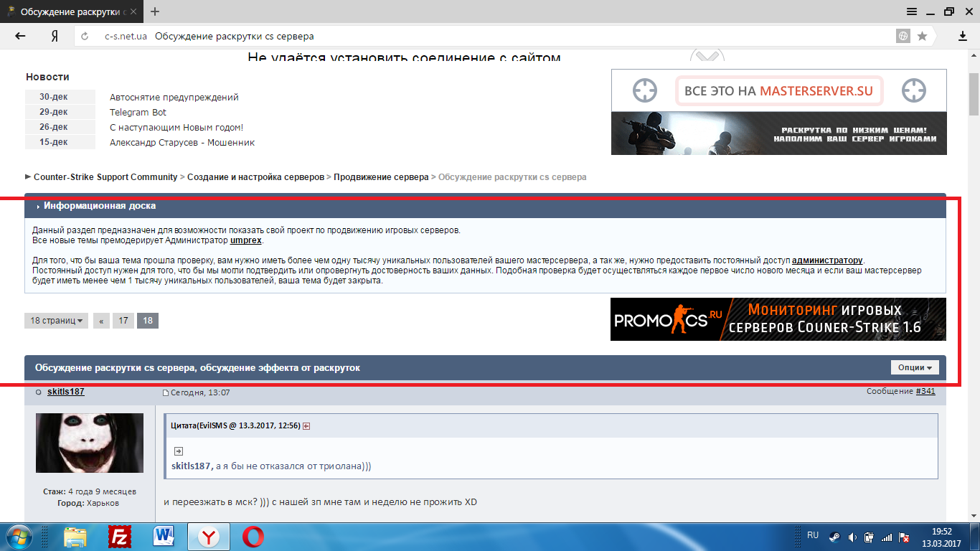Open the Steam tray icon

(834, 537)
